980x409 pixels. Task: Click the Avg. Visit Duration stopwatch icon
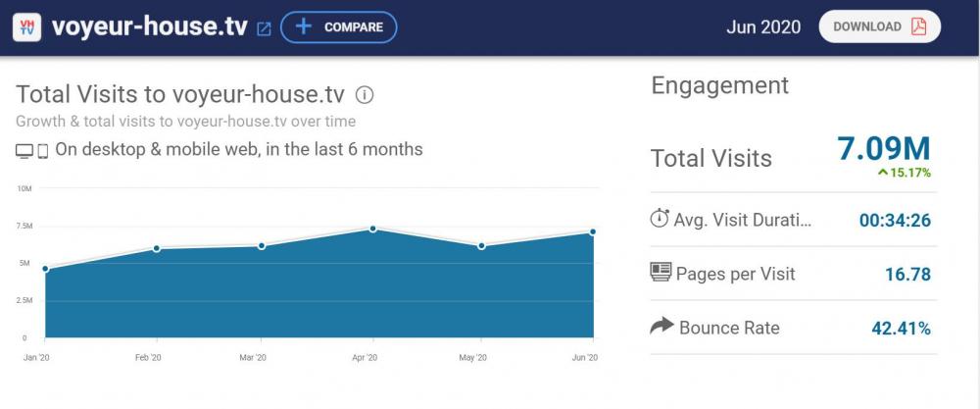(661, 219)
